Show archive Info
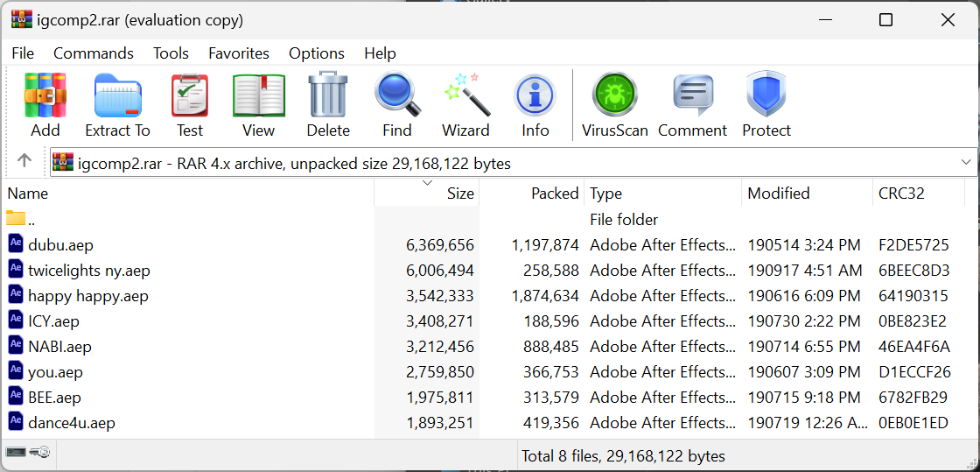The height and width of the screenshot is (472, 980). [x=535, y=97]
